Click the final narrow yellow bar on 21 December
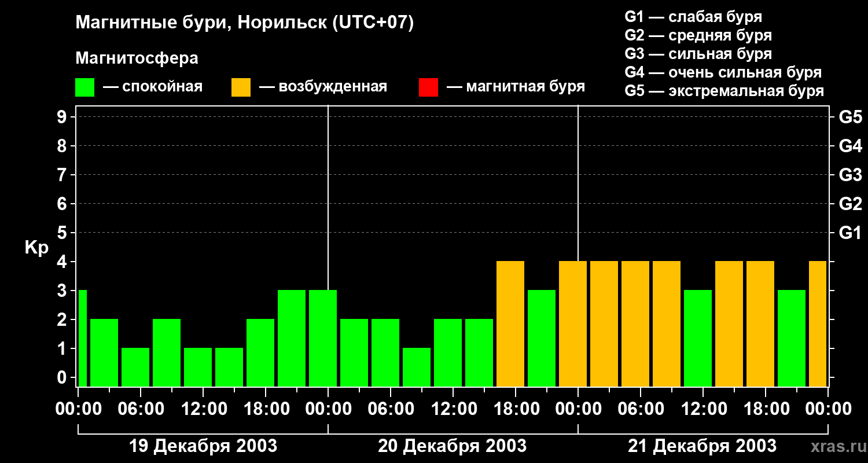The height and width of the screenshot is (463, 868). [818, 324]
